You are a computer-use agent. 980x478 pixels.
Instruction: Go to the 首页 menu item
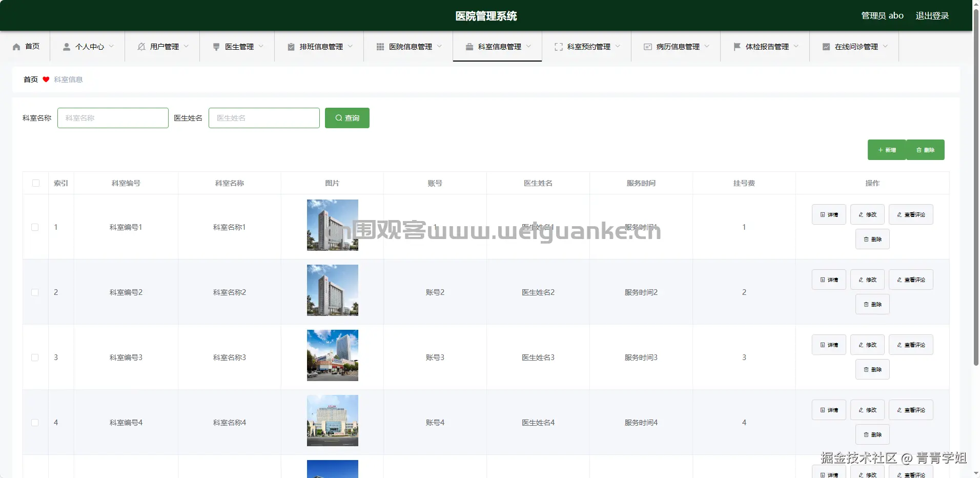coord(25,47)
